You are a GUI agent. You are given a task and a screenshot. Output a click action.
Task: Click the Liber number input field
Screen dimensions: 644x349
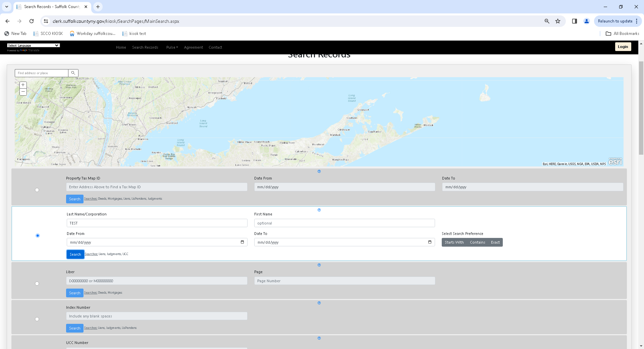click(x=157, y=281)
